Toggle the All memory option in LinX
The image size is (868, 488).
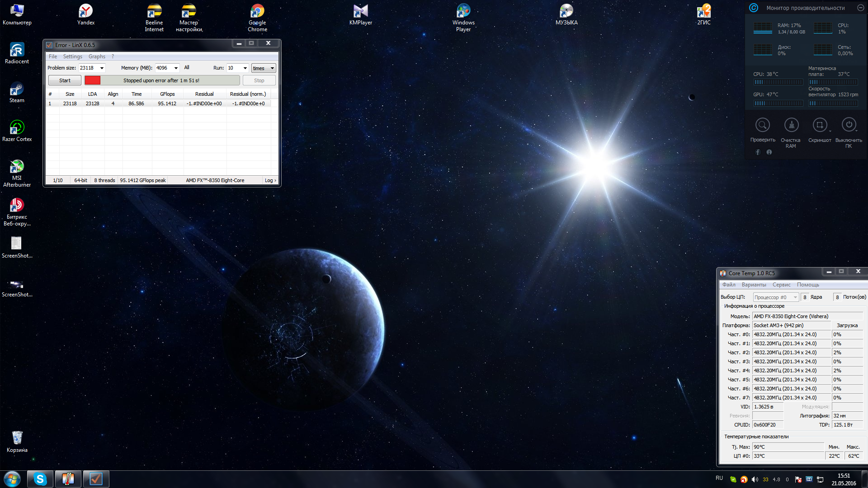(x=187, y=68)
